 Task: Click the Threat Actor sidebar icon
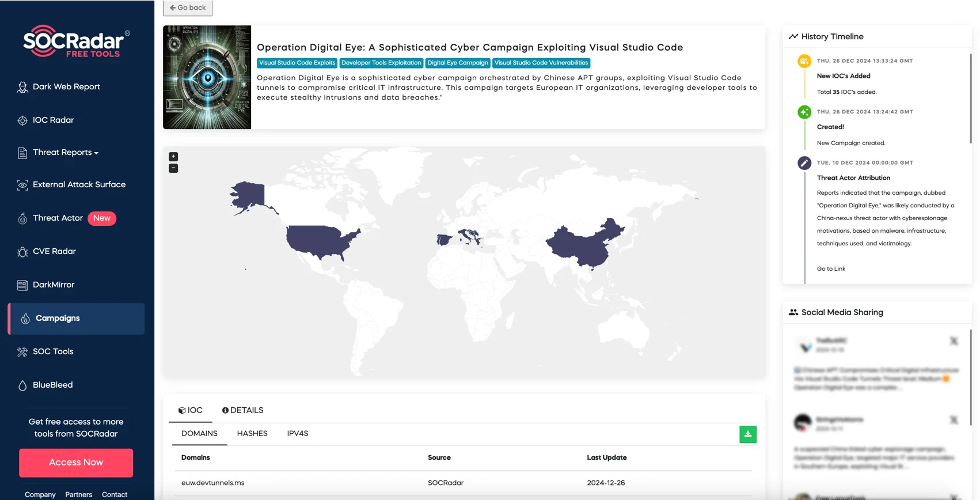tap(22, 218)
